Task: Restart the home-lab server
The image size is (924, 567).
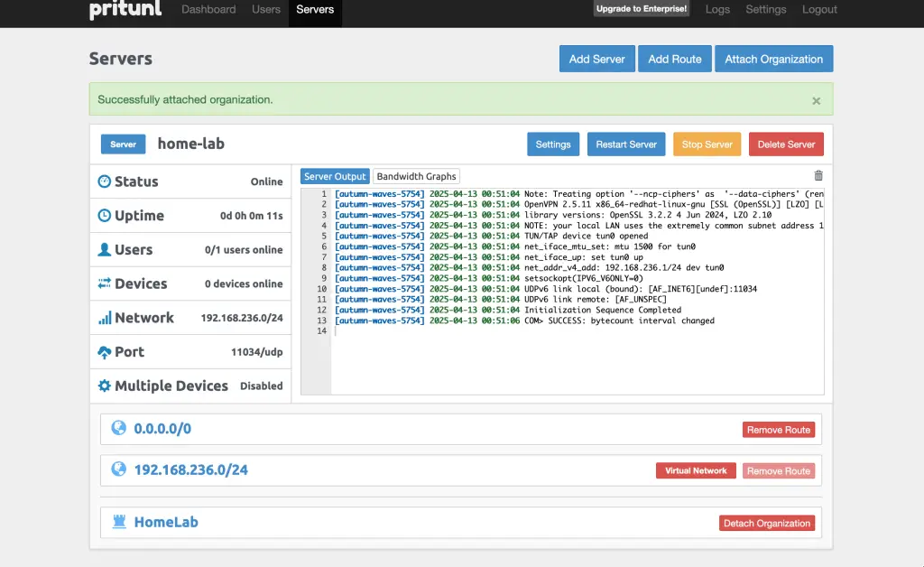Action: click(x=626, y=144)
